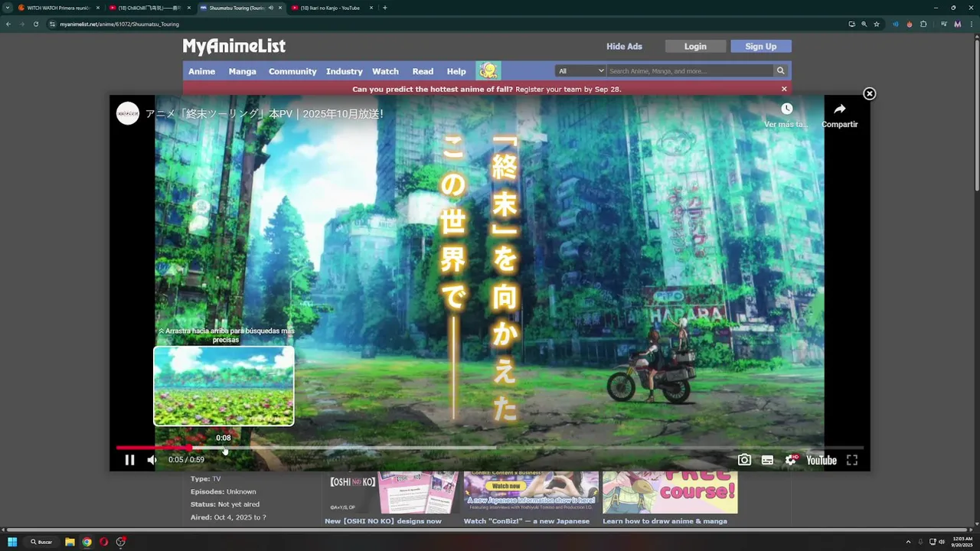The height and width of the screenshot is (551, 980).
Task: Focus the Search Anime, Manga field
Action: 690,71
